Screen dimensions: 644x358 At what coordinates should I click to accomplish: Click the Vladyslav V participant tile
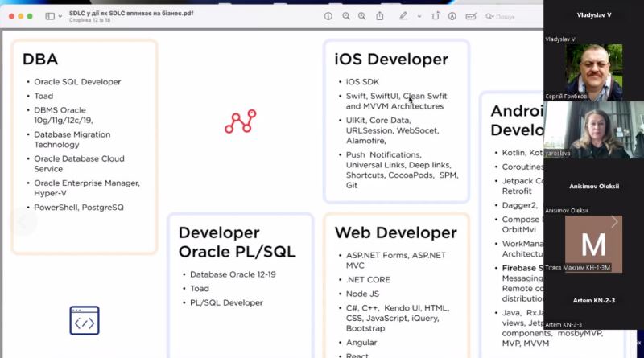pos(594,16)
